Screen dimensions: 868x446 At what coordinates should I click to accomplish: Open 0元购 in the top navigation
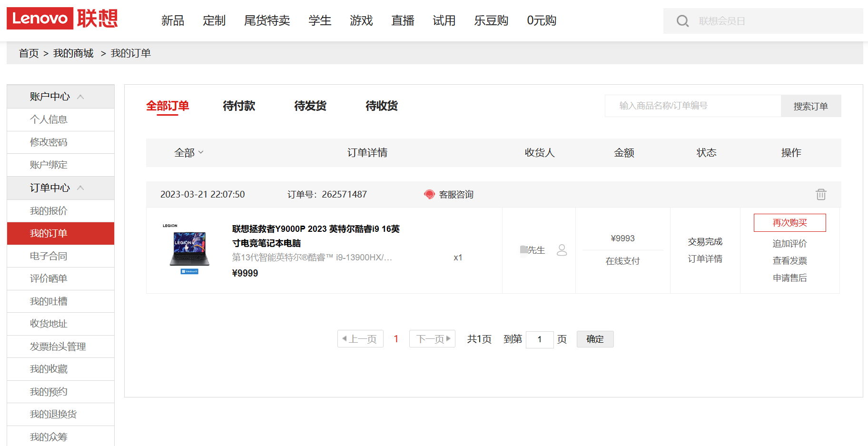[x=542, y=20]
